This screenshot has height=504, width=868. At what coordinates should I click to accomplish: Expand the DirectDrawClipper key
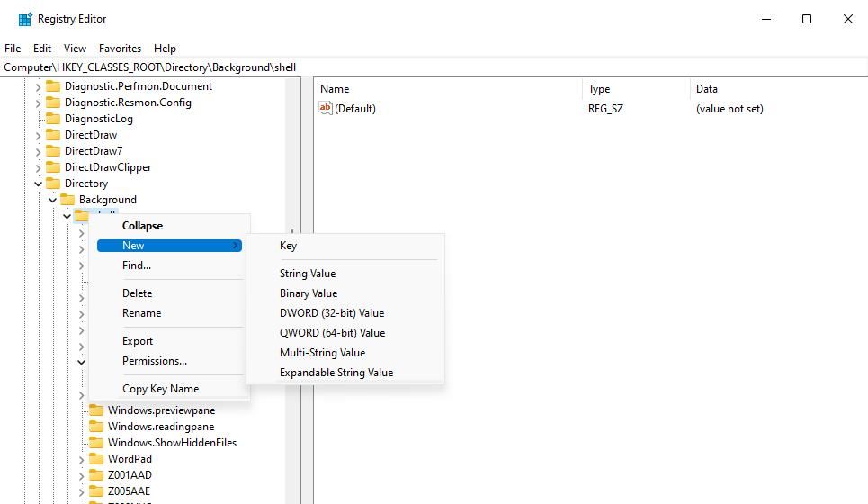pyautogui.click(x=38, y=167)
